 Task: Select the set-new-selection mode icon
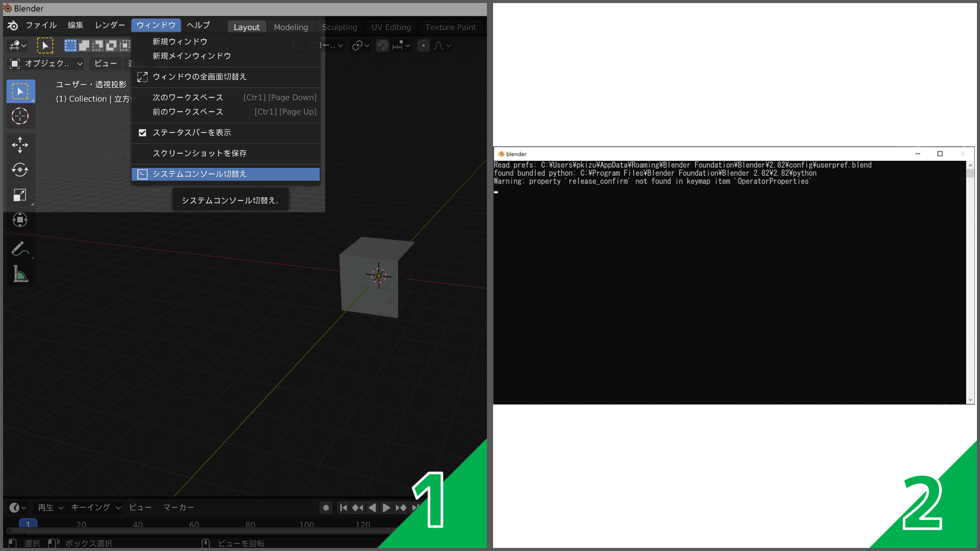tap(70, 45)
